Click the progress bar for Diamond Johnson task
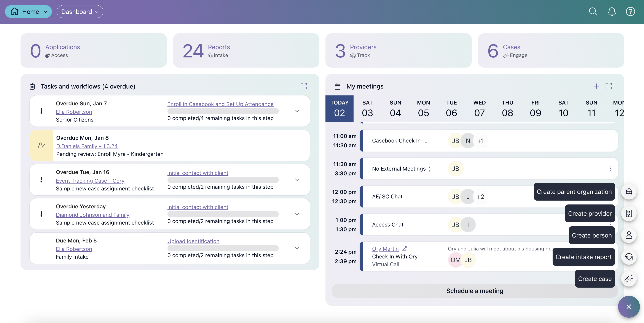644x323 pixels. 223,214
